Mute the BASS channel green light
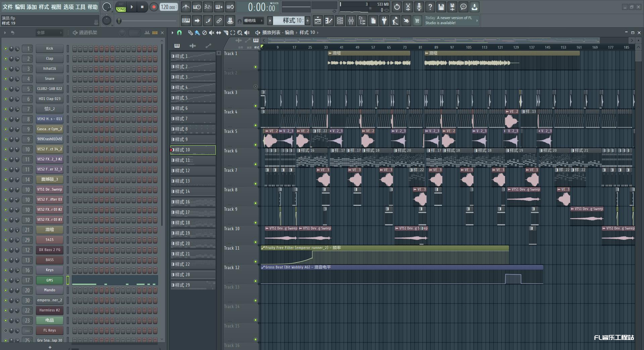The height and width of the screenshot is (350, 644). pos(5,260)
